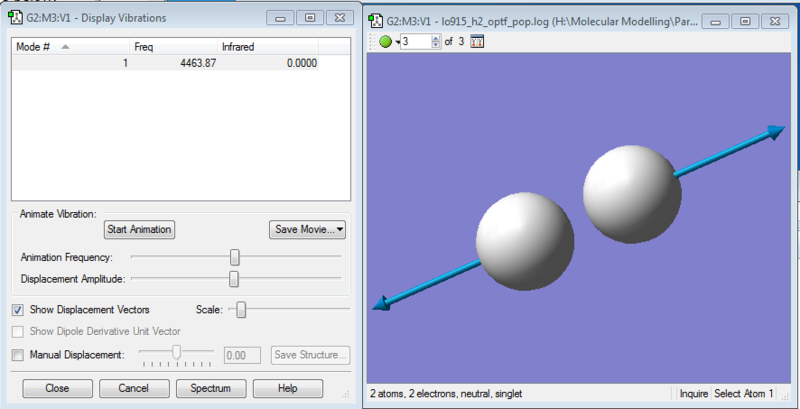Click the Save Structure button
The width and height of the screenshot is (800, 409).
coord(311,355)
